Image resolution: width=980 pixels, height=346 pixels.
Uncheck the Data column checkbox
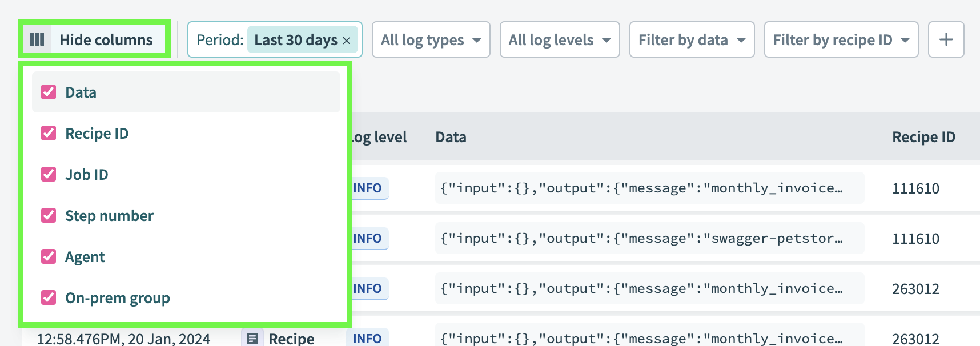pos(49,92)
